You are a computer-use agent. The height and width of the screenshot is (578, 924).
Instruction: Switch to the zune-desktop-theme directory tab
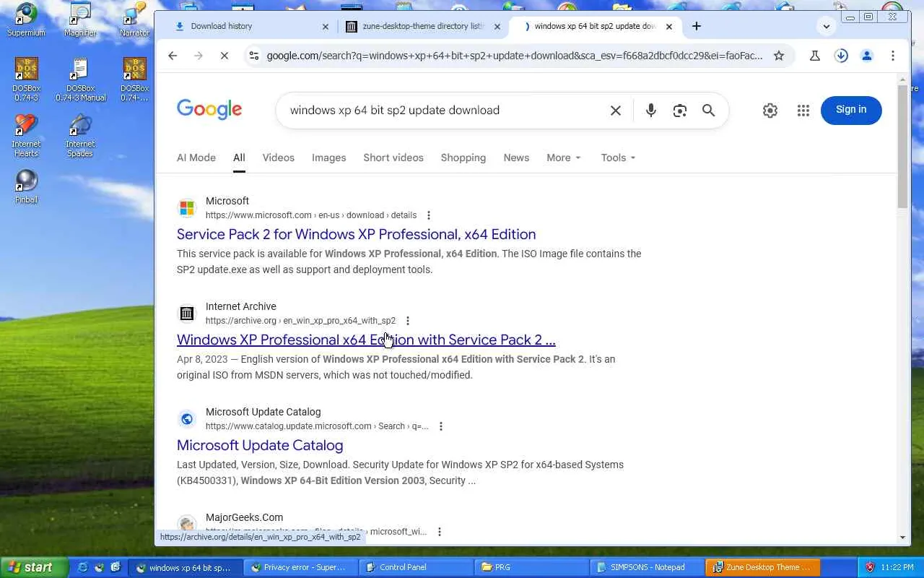423,27
